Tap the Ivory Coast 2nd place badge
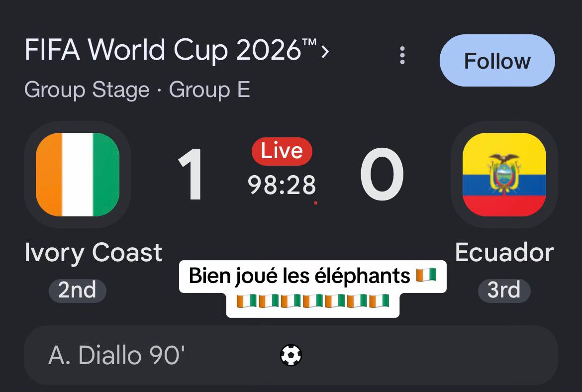 click(x=78, y=290)
